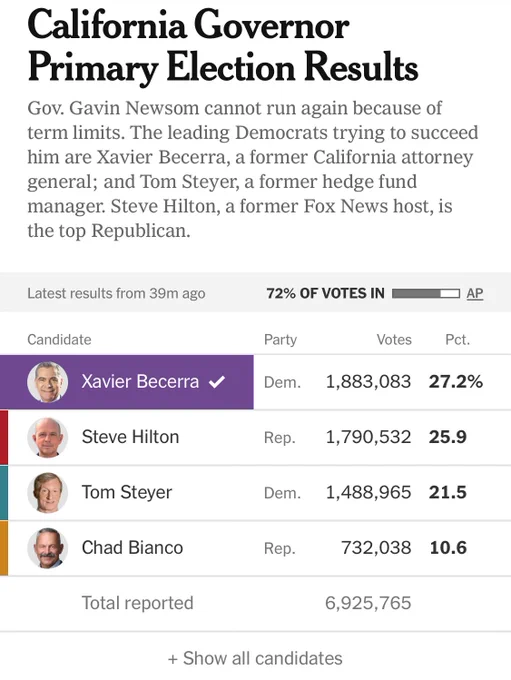Click the winner checkmark beside Xavier Becerra
Image resolution: width=511 pixels, height=680 pixels.
click(x=217, y=382)
